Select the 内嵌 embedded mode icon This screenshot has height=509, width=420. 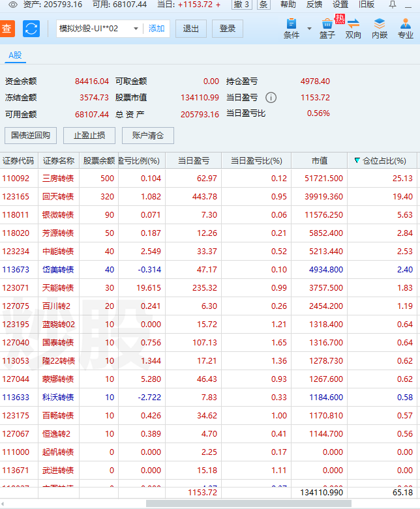coord(380,29)
